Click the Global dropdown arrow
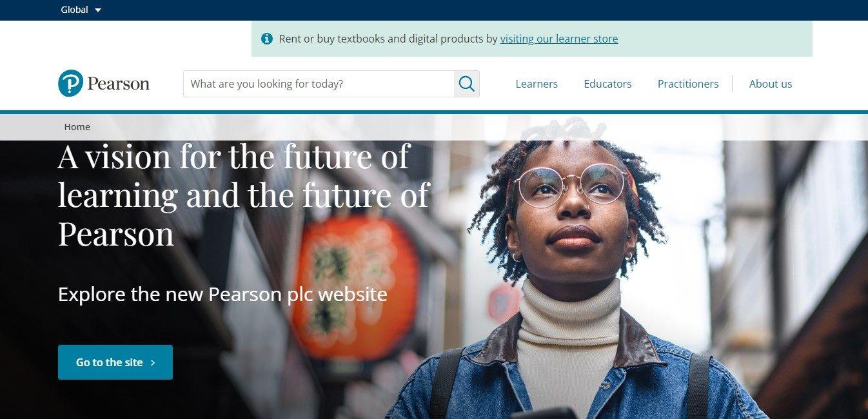The height and width of the screenshot is (419, 868). point(98,10)
